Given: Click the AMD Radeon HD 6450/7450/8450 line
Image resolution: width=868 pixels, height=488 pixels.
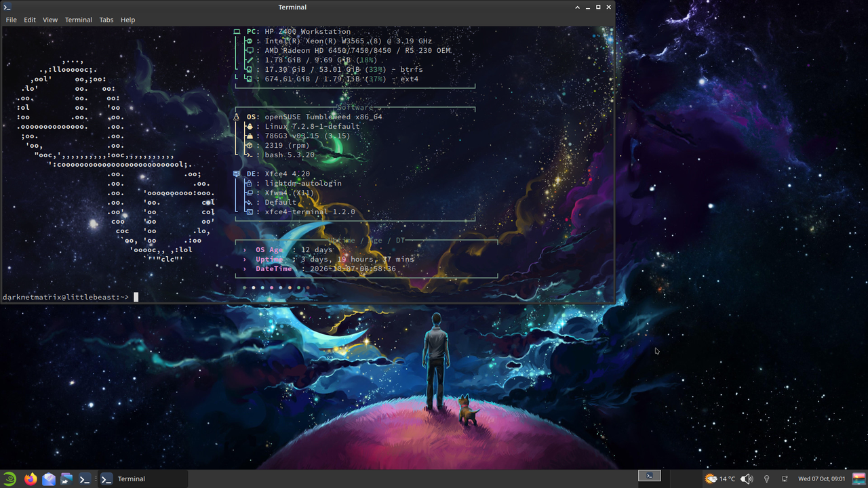Looking at the screenshot, I should (358, 51).
